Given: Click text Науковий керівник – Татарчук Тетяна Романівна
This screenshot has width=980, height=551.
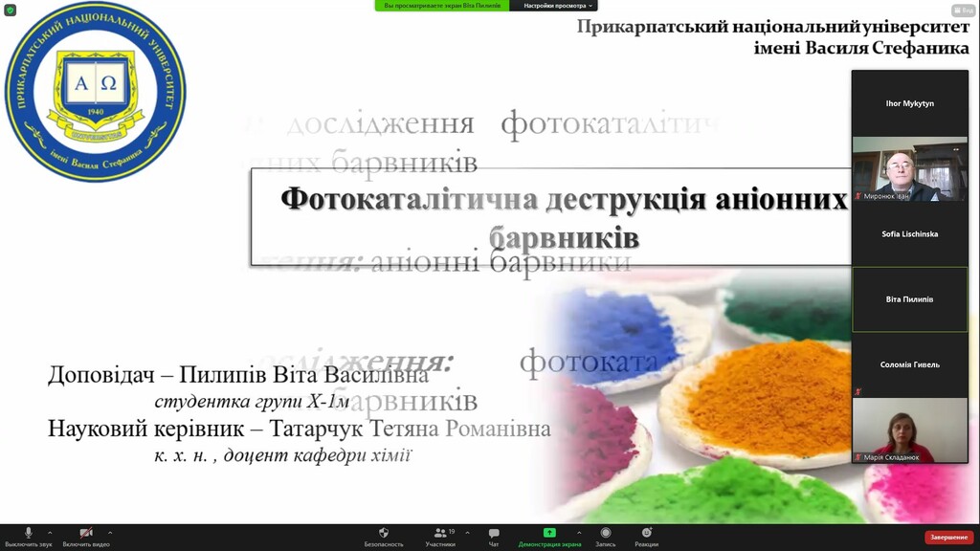Looking at the screenshot, I should 300,429.
